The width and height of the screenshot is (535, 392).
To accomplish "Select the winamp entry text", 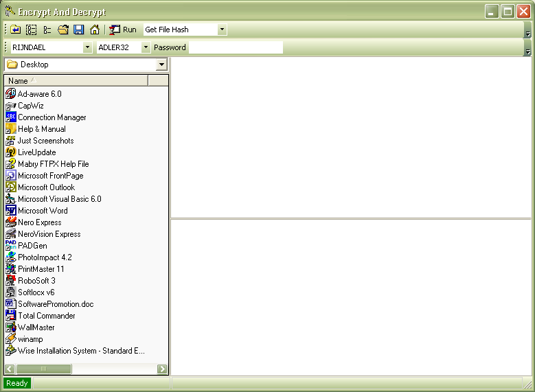I will tap(30, 339).
